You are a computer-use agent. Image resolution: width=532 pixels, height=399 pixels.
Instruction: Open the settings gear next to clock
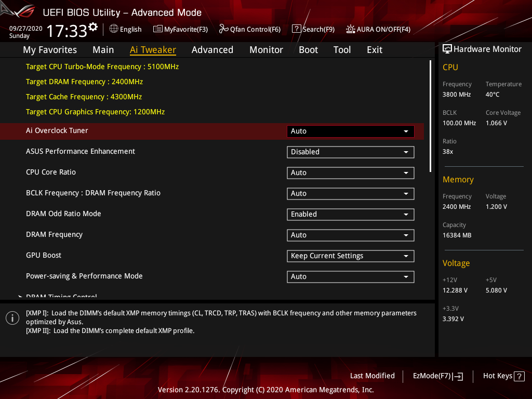coord(93,27)
